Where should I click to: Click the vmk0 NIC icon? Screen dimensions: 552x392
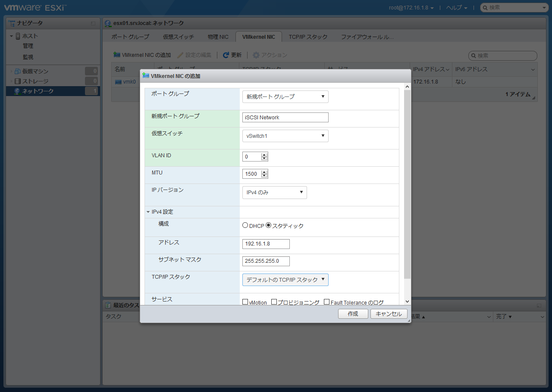coord(118,82)
